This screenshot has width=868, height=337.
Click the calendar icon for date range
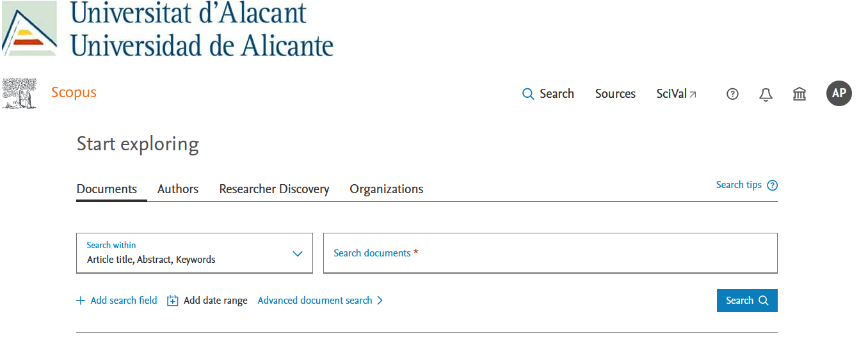[172, 301]
